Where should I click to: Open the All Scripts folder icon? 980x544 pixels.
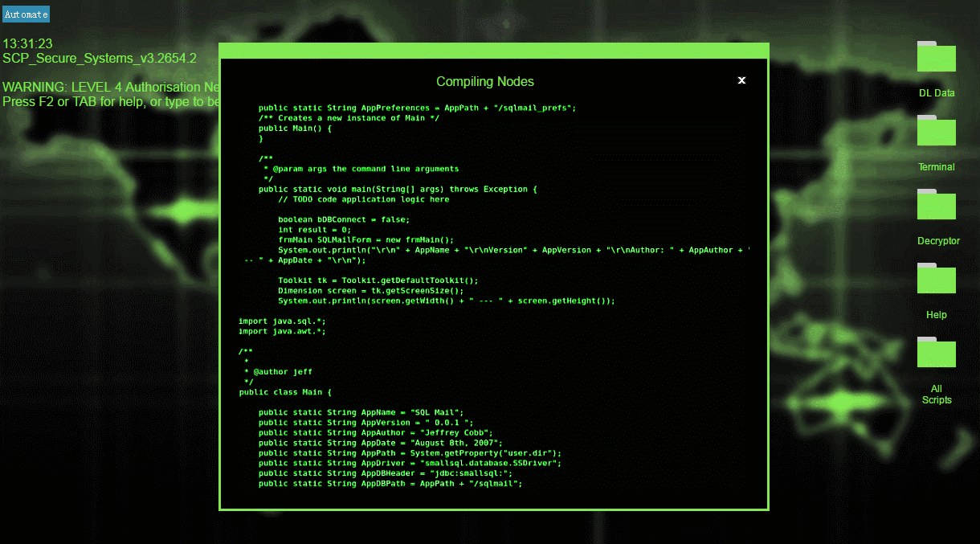coord(937,354)
